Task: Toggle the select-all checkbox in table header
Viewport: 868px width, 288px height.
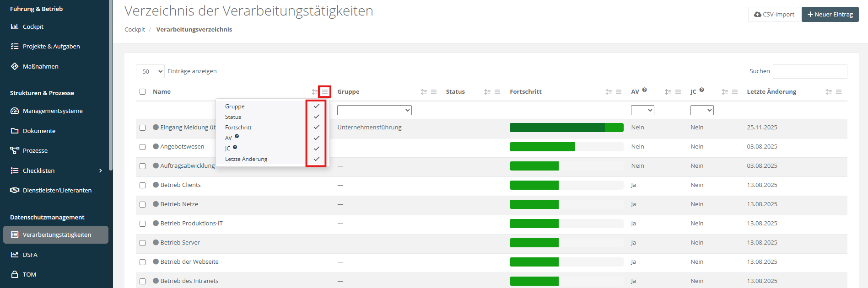Action: pyautogui.click(x=143, y=92)
